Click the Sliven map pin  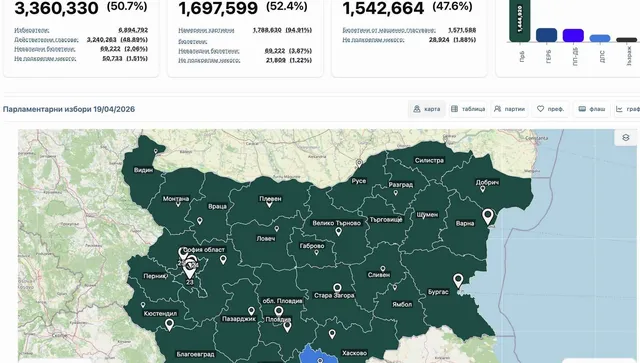tap(382, 269)
